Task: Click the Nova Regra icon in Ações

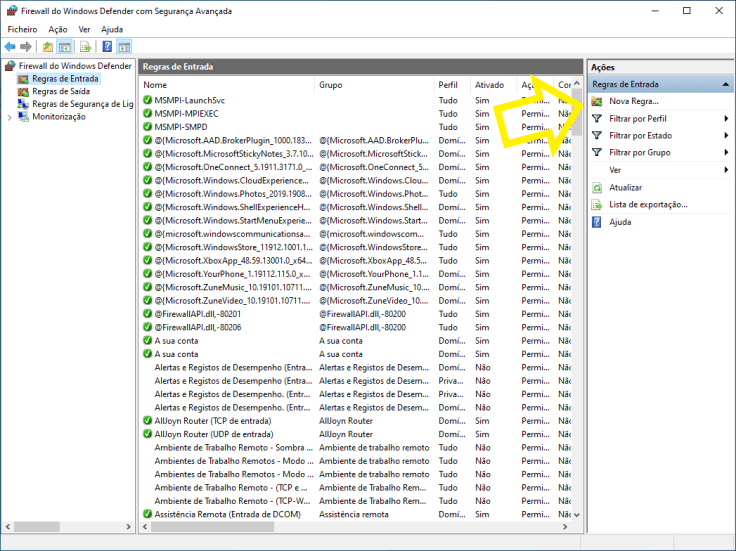Action: tap(597, 102)
